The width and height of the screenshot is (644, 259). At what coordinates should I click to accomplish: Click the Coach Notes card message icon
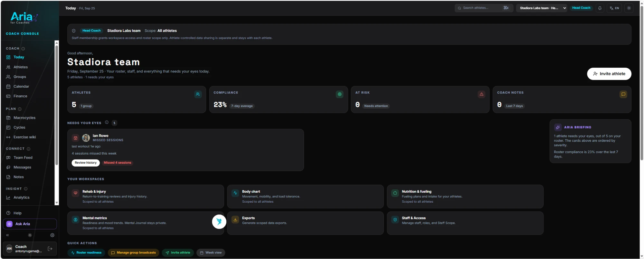(623, 94)
